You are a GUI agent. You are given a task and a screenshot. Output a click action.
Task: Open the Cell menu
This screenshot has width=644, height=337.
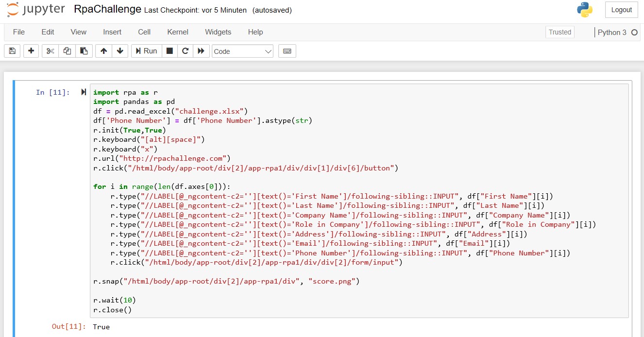pyautogui.click(x=144, y=32)
